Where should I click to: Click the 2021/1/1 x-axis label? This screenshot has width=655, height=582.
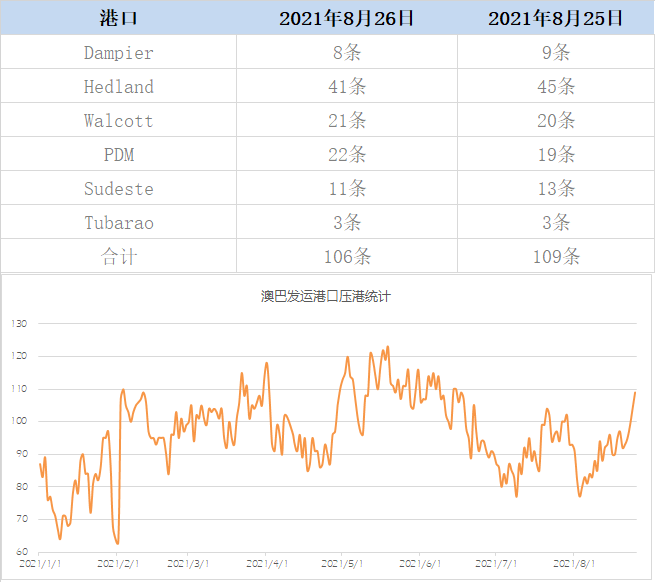click(x=40, y=564)
